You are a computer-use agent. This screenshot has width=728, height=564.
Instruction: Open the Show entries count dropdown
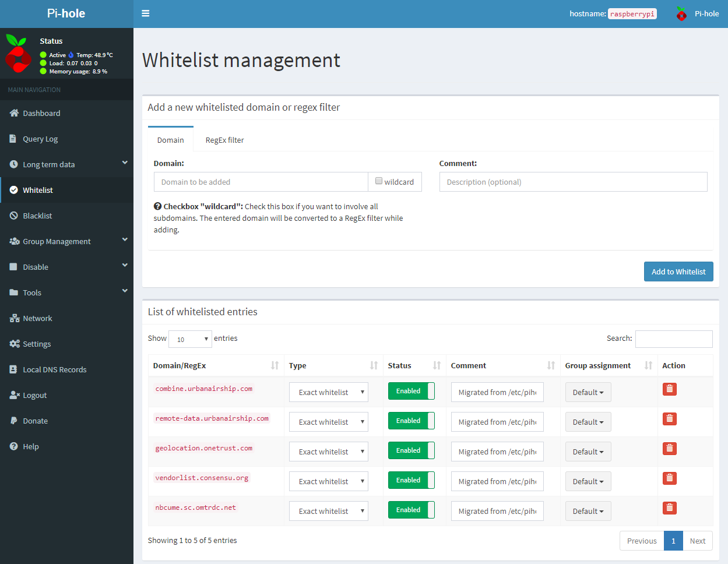tap(190, 339)
